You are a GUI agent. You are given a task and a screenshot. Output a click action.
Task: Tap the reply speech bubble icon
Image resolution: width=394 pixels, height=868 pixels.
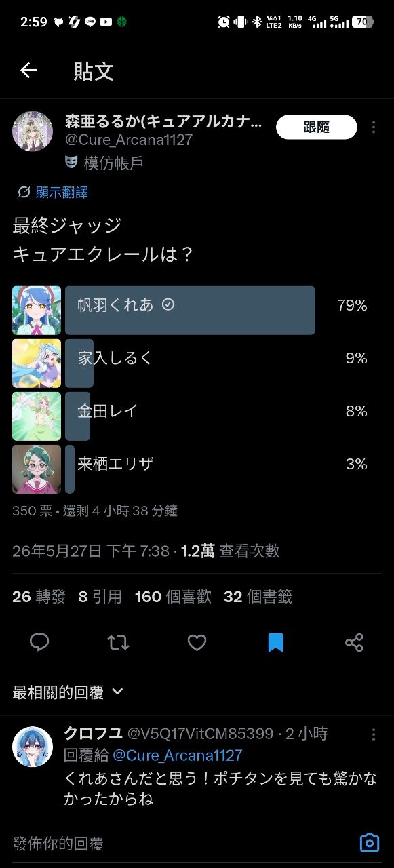(x=39, y=642)
